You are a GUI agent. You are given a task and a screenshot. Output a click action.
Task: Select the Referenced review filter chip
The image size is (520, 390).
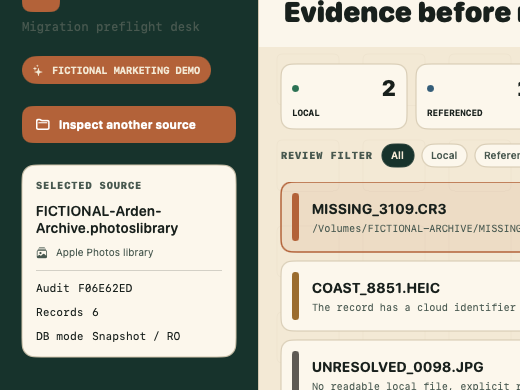pyautogui.click(x=497, y=155)
